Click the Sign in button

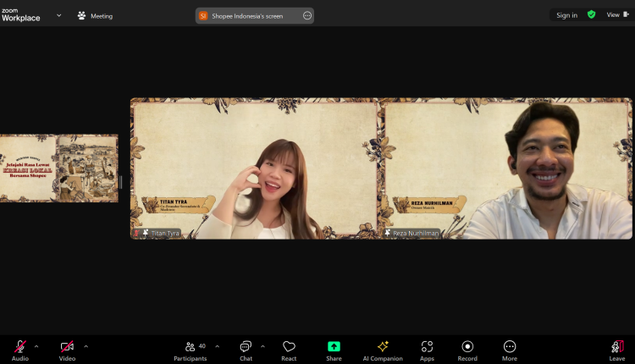click(x=566, y=15)
